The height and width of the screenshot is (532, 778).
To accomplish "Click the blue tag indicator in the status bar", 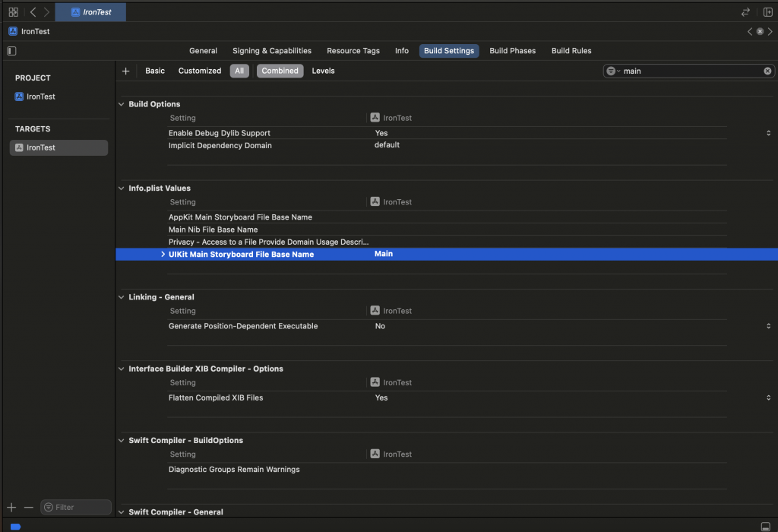I will 15,527.
